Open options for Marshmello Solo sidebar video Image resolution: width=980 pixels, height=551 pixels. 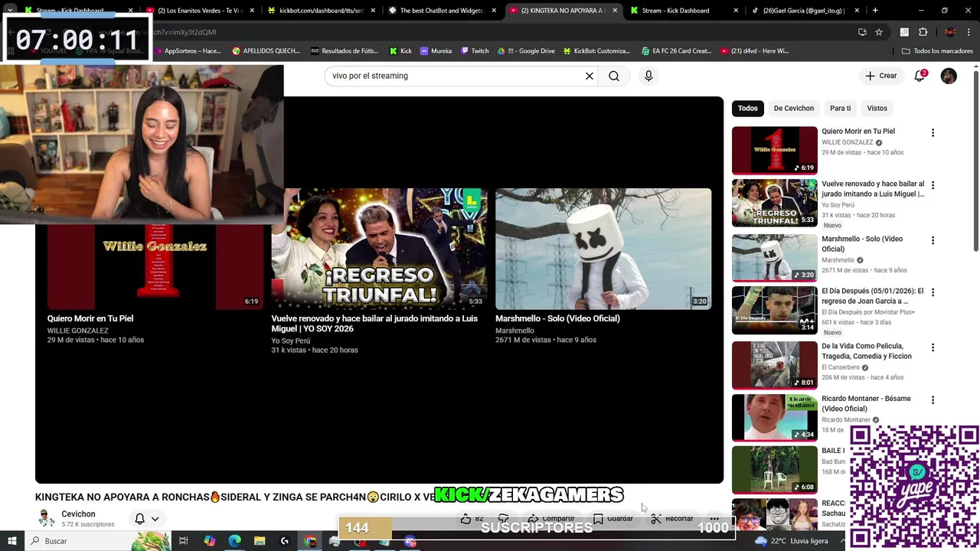pos(933,240)
